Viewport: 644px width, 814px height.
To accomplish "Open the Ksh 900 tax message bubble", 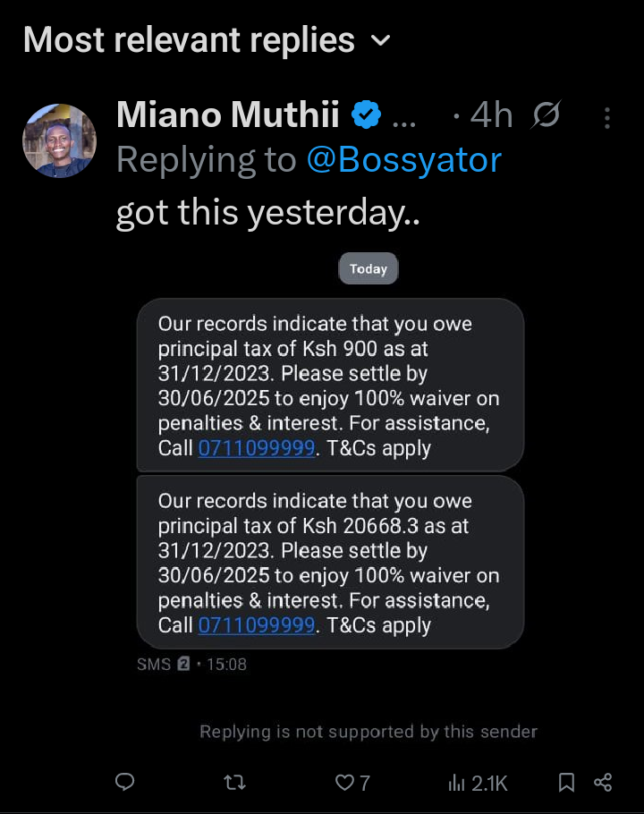I will (x=330, y=385).
